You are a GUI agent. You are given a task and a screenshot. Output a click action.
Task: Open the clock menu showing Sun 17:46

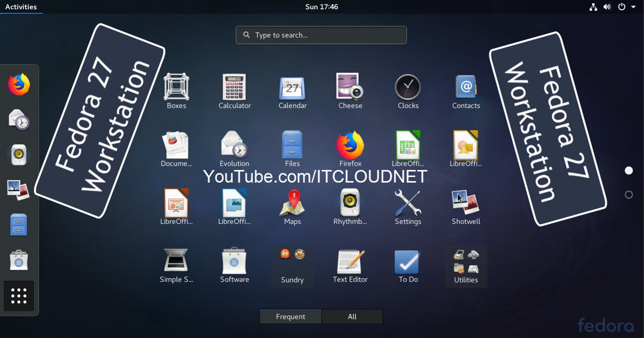(322, 7)
